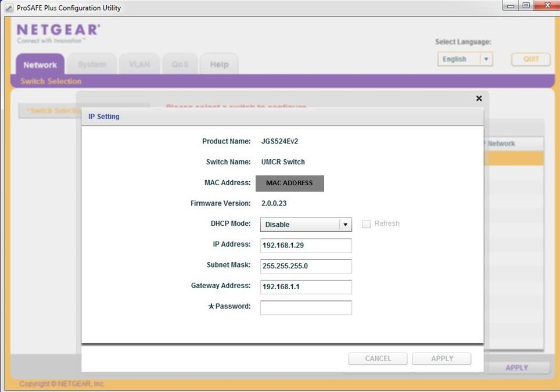The height and width of the screenshot is (392, 560).
Task: Open the Select Language dropdown
Action: [465, 59]
